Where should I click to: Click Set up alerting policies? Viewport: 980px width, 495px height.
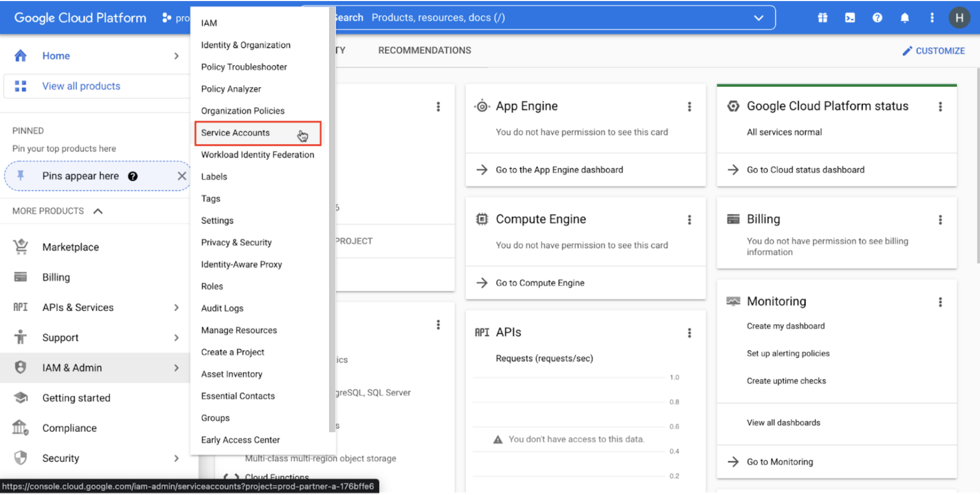(x=788, y=353)
